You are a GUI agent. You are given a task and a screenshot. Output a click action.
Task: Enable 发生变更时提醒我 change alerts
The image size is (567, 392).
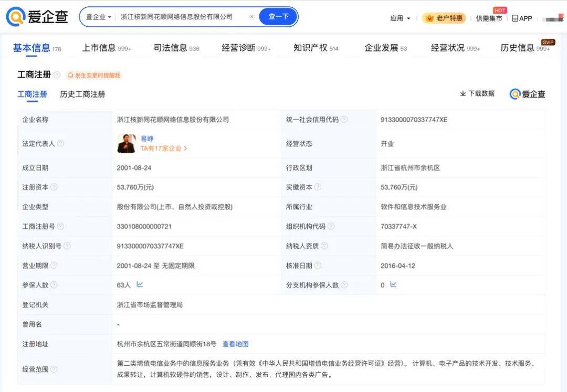coord(93,76)
